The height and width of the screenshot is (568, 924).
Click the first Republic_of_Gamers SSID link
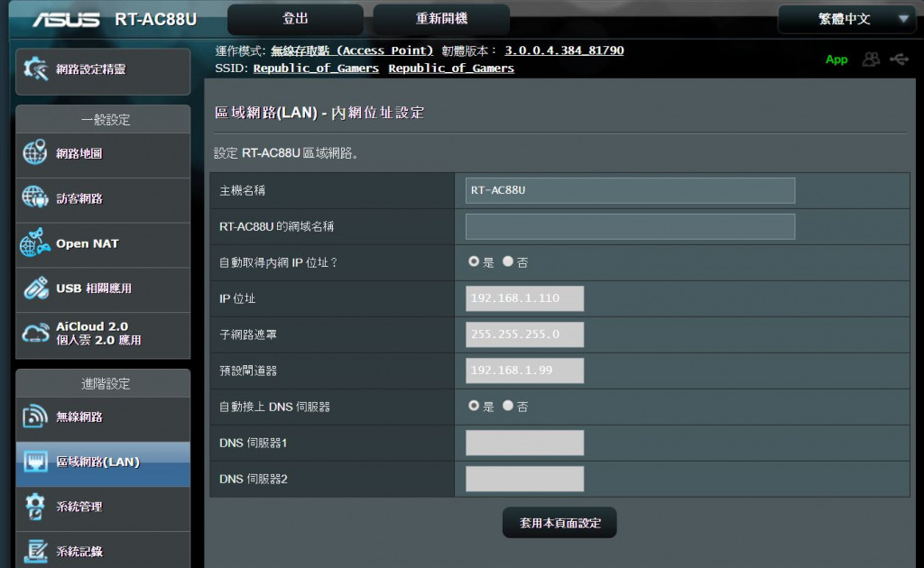tap(316, 69)
